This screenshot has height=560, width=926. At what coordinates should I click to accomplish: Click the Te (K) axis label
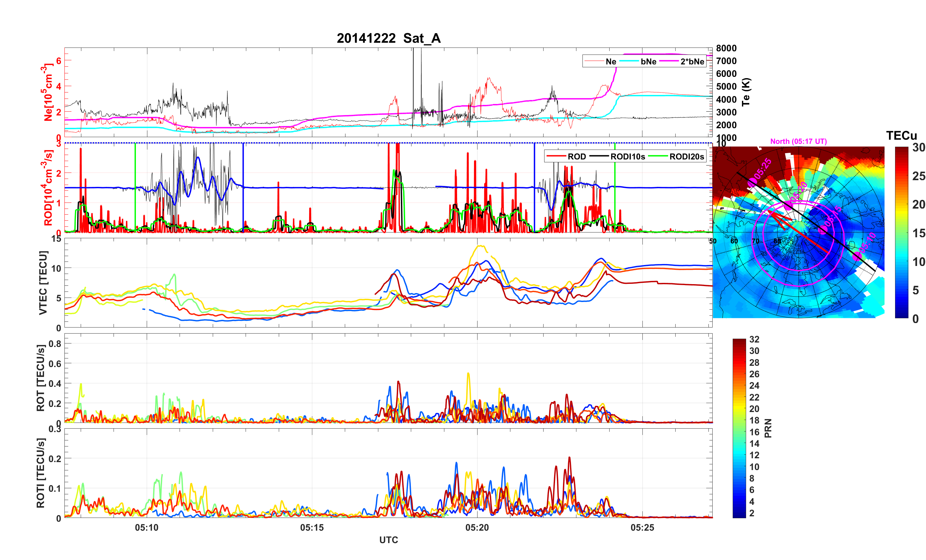[745, 92]
